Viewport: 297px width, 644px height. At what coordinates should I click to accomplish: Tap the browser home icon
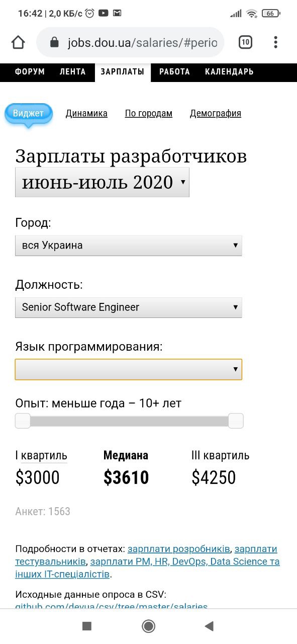pyautogui.click(x=18, y=42)
